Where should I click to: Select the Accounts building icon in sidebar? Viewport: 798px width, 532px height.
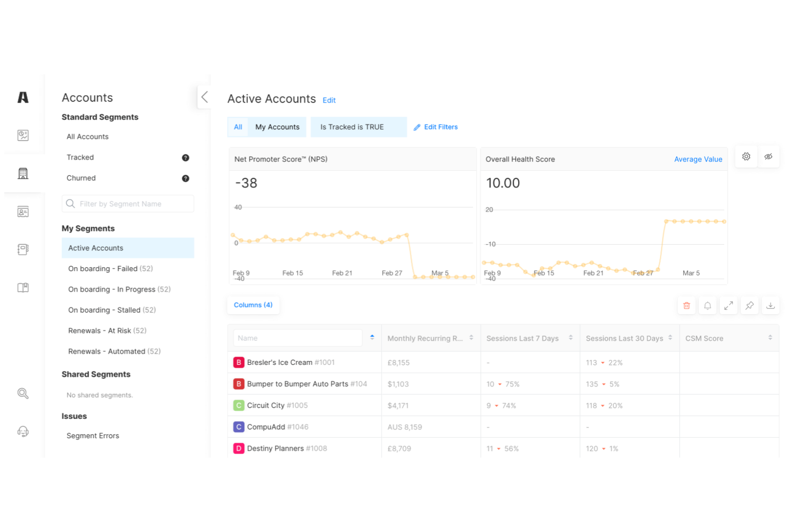[23, 173]
